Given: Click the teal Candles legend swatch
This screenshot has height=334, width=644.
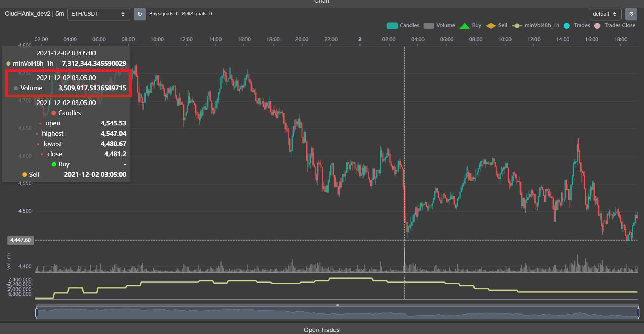Looking at the screenshot, I should click(x=392, y=25).
